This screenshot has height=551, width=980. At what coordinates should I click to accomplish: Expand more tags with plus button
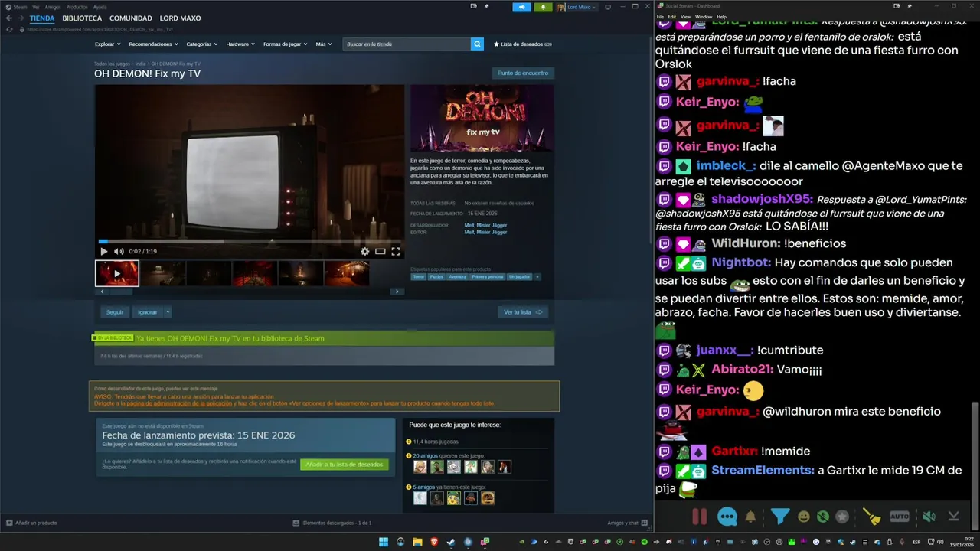pos(537,277)
